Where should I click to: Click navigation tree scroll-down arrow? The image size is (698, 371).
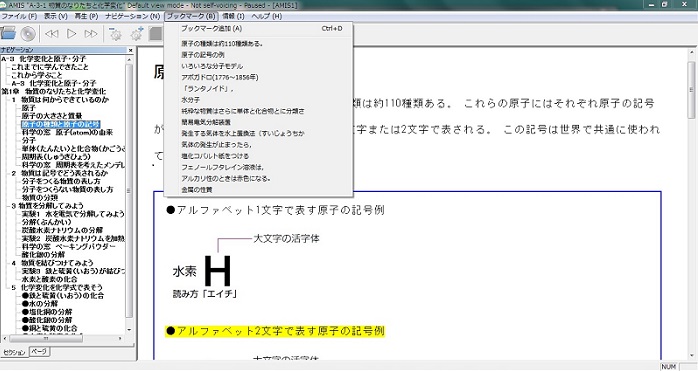(x=129, y=330)
